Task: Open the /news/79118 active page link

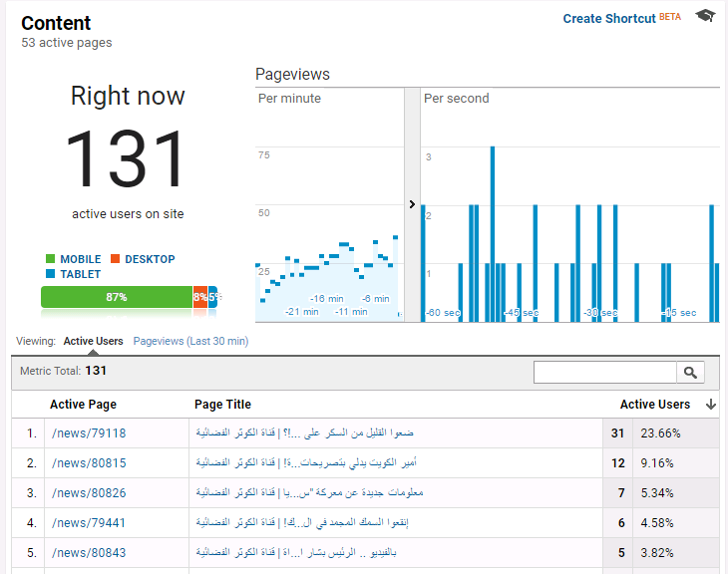Action: [x=89, y=433]
